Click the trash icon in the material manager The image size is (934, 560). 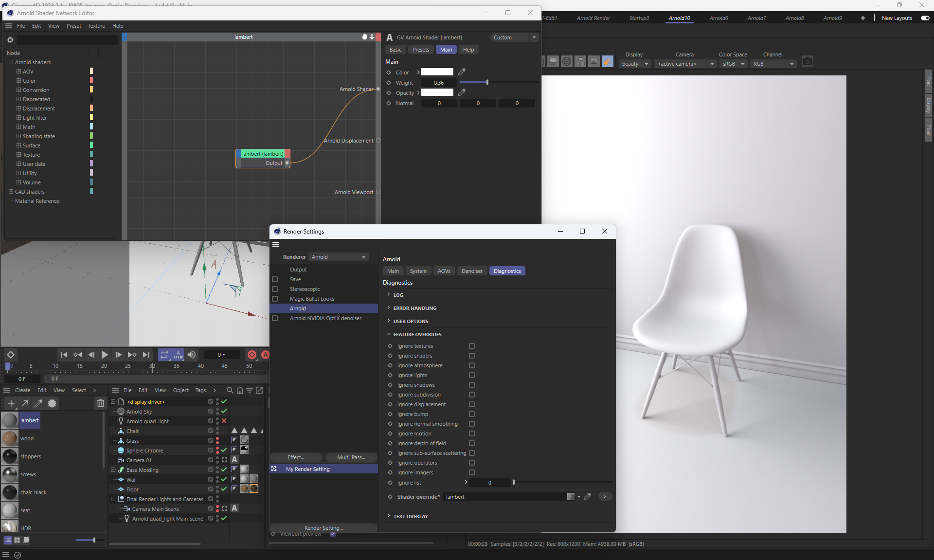pyautogui.click(x=100, y=403)
